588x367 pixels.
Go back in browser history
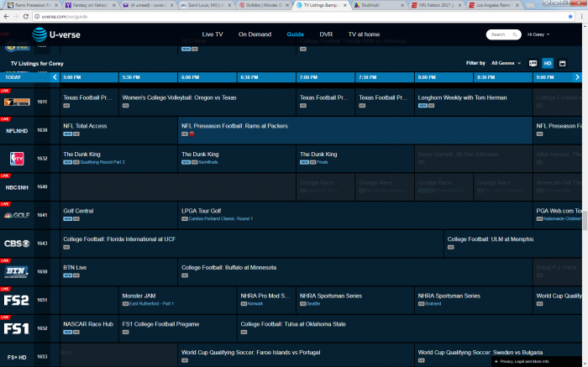pos(6,17)
